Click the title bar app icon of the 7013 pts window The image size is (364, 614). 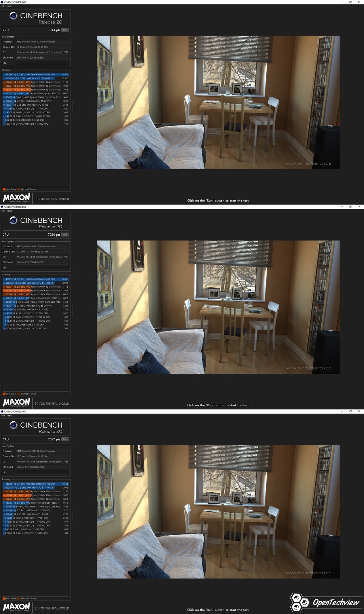pos(2,2)
